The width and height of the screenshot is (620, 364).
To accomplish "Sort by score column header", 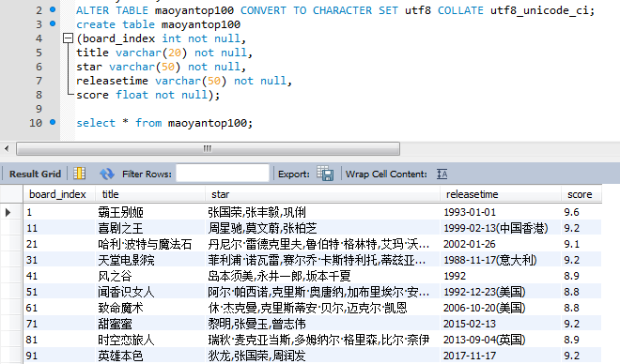I will point(581,194).
